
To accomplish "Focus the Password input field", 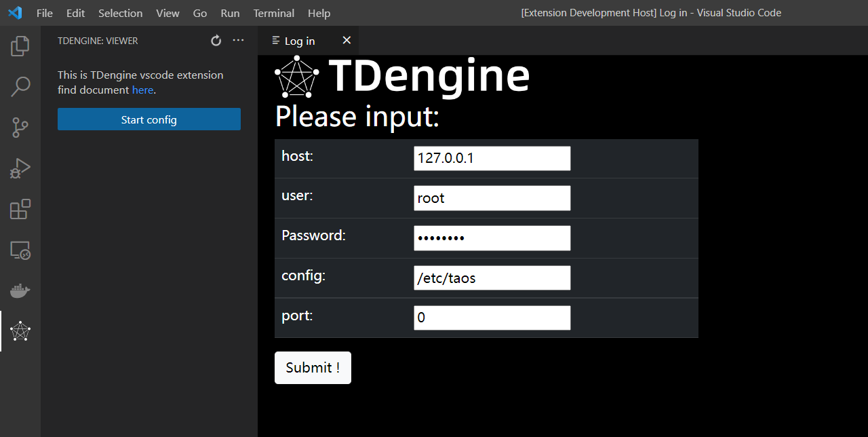I will point(492,238).
